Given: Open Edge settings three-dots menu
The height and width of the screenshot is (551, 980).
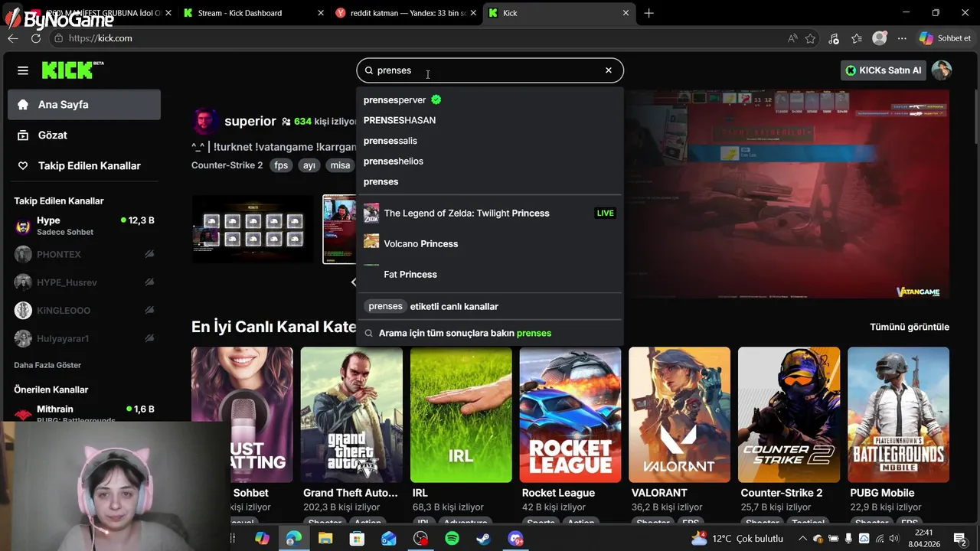Looking at the screenshot, I should pos(902,38).
